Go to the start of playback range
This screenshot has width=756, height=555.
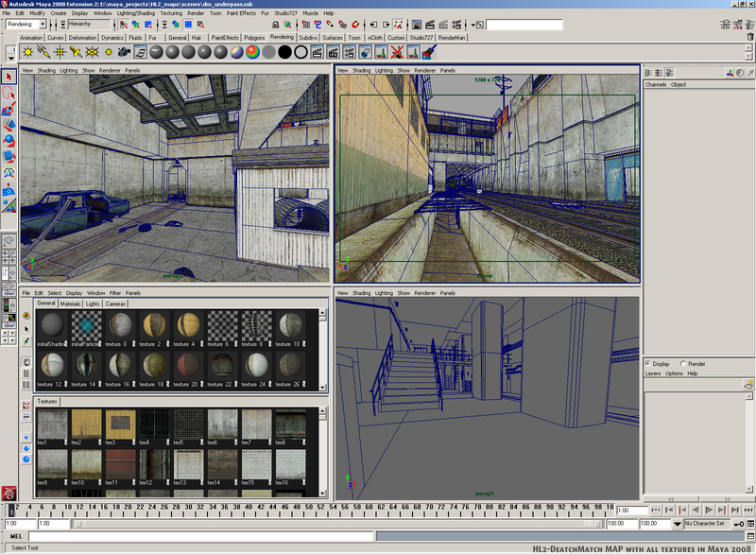655,511
